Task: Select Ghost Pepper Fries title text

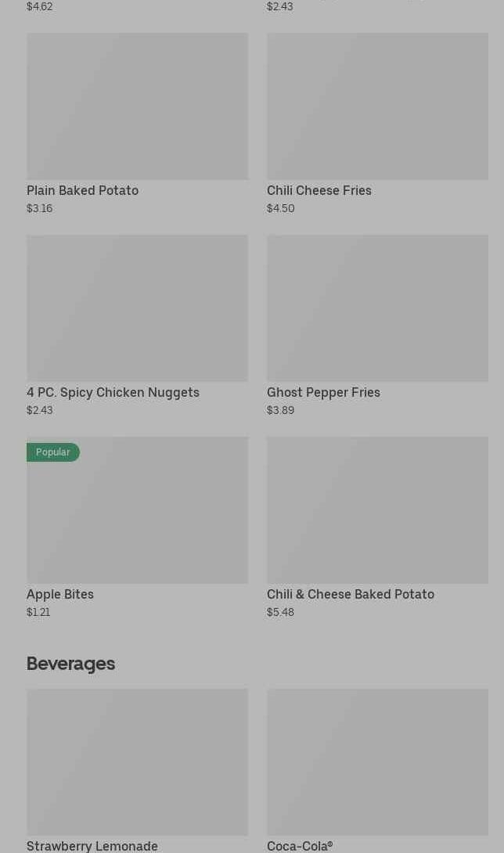Action: pyautogui.click(x=323, y=392)
